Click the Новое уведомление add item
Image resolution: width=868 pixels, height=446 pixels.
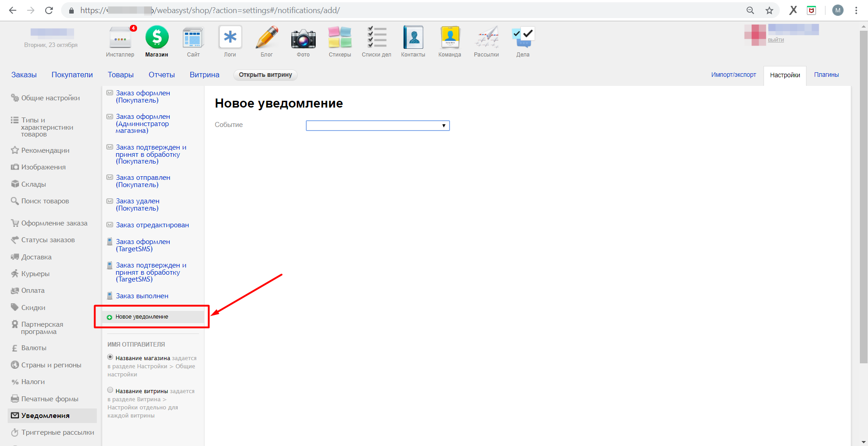(142, 317)
